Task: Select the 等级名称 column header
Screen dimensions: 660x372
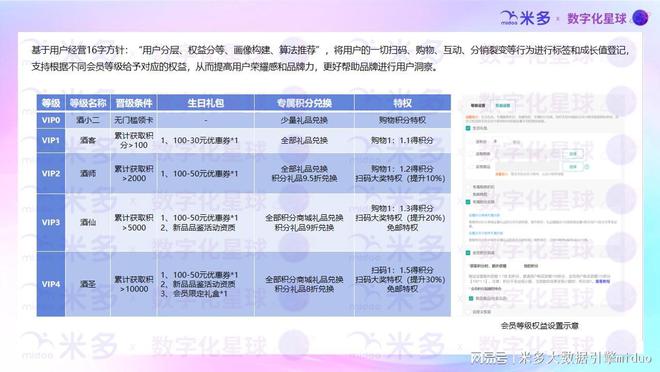Action: coord(88,103)
